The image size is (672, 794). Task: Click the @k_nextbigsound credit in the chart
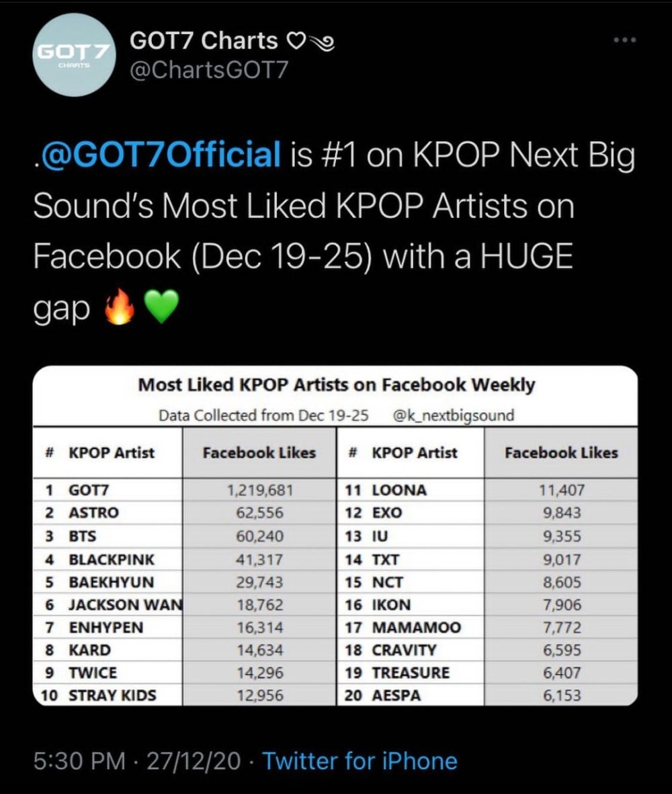coord(454,415)
